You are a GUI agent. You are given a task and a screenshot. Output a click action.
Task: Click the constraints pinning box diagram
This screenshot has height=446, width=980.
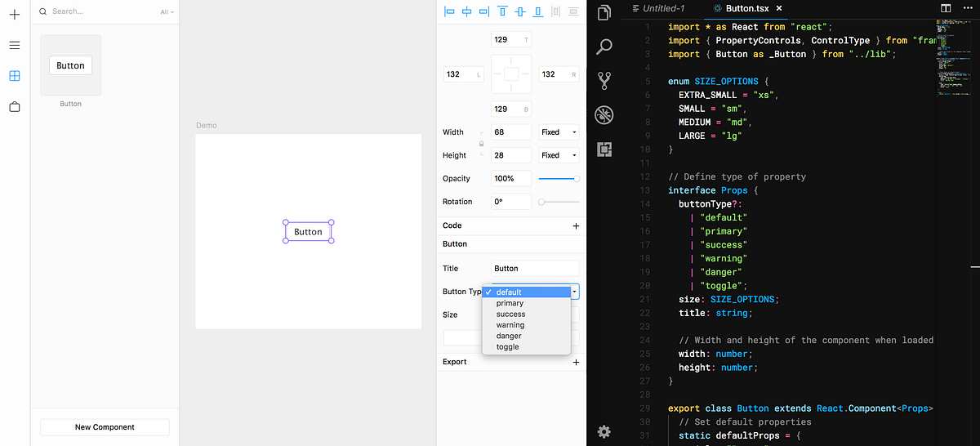coord(511,74)
